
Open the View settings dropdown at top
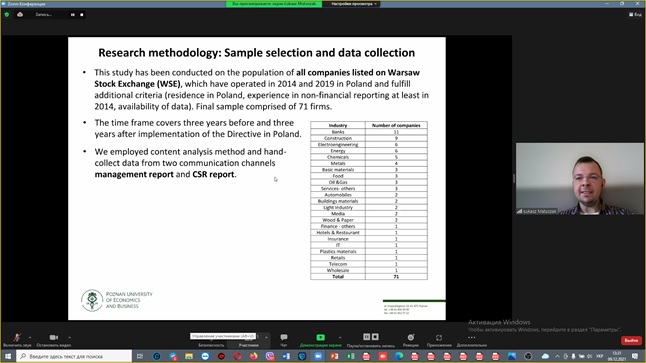click(x=354, y=4)
